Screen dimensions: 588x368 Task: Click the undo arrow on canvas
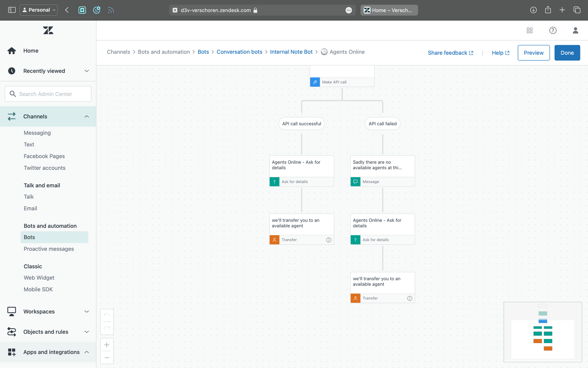pyautogui.click(x=107, y=316)
